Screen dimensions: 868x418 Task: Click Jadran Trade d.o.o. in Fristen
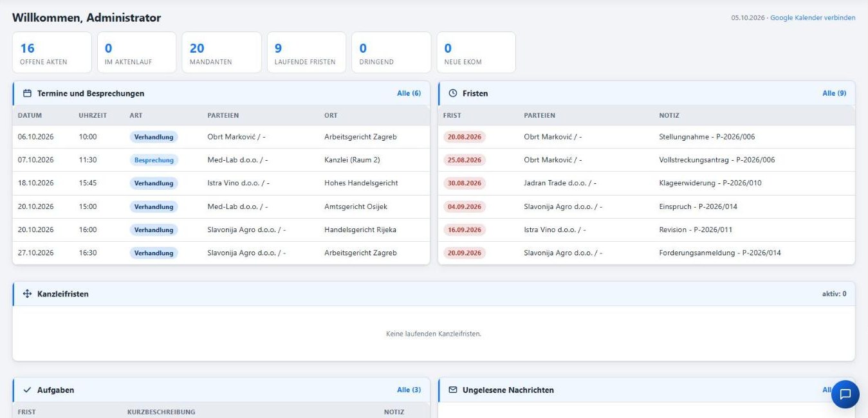pyautogui.click(x=560, y=183)
